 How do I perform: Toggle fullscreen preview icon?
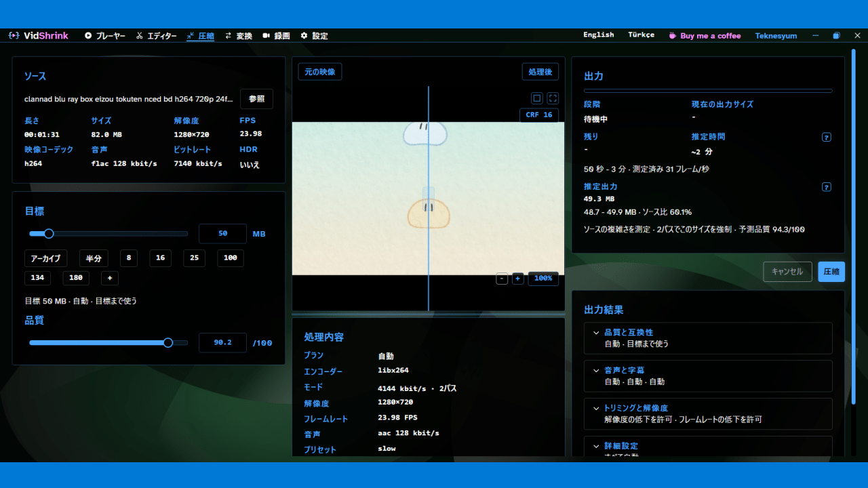553,98
